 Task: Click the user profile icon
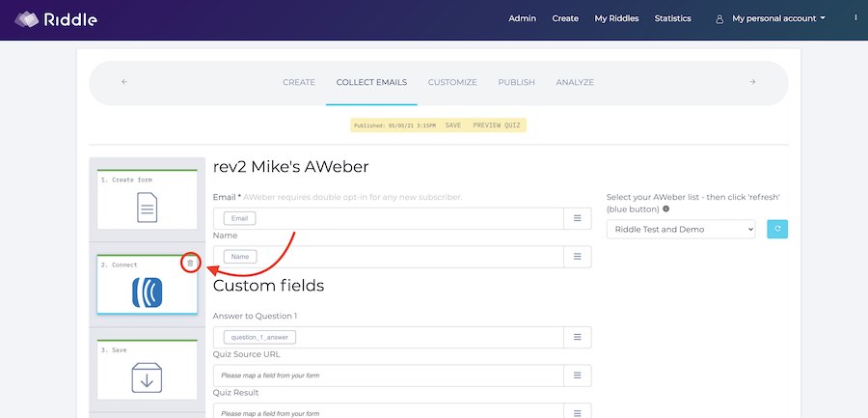tap(719, 19)
